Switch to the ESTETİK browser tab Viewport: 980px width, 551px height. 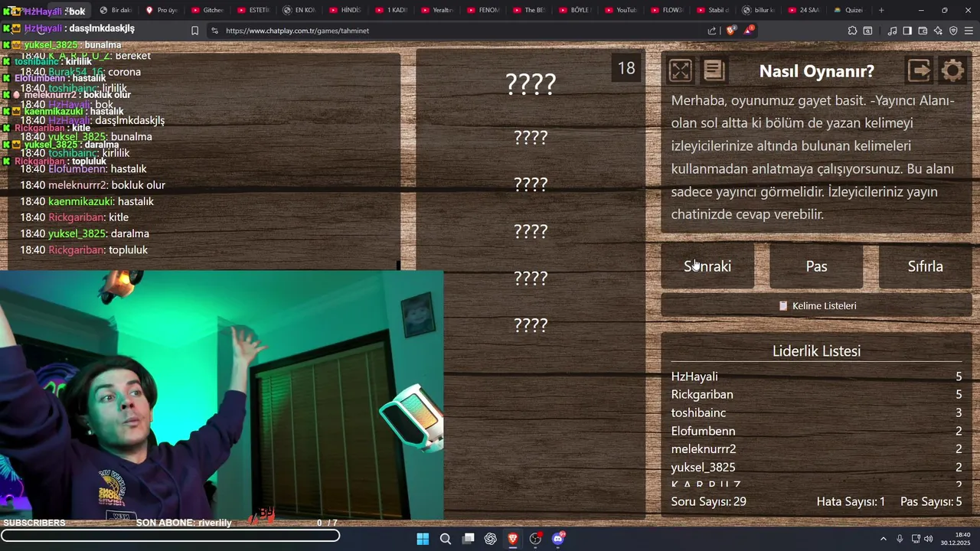[x=253, y=10]
